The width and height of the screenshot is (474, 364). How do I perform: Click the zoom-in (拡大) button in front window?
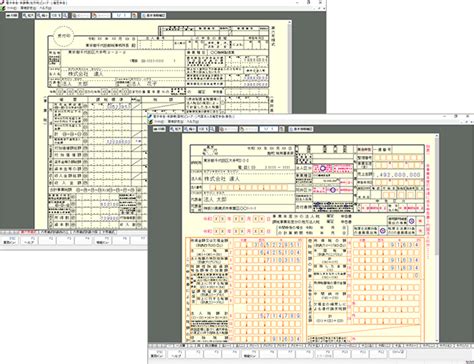(x=175, y=129)
